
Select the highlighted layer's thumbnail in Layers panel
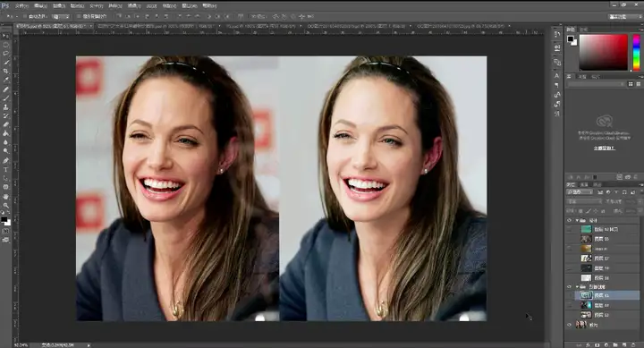(586, 295)
